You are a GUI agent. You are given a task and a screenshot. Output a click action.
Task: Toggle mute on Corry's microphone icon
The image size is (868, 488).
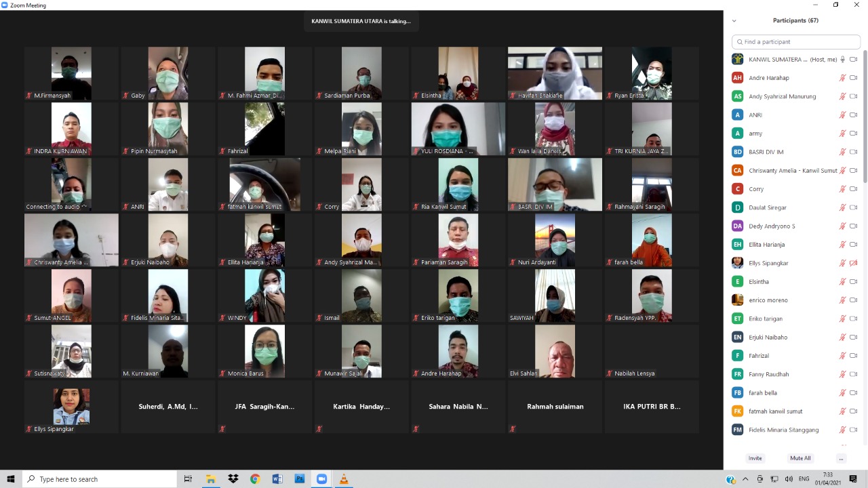[842, 189]
